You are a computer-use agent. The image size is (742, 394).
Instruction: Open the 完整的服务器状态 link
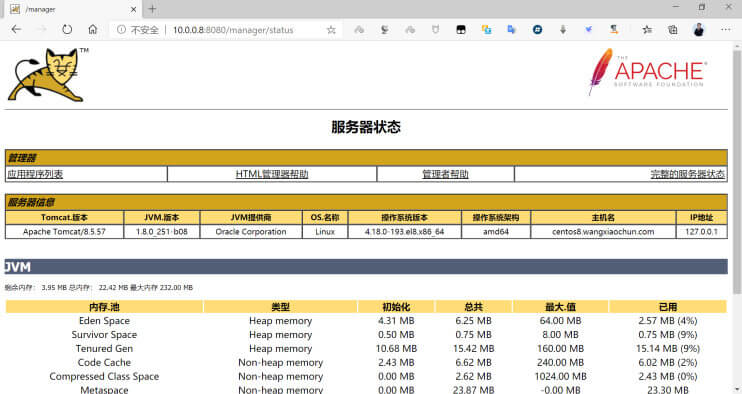pos(687,174)
